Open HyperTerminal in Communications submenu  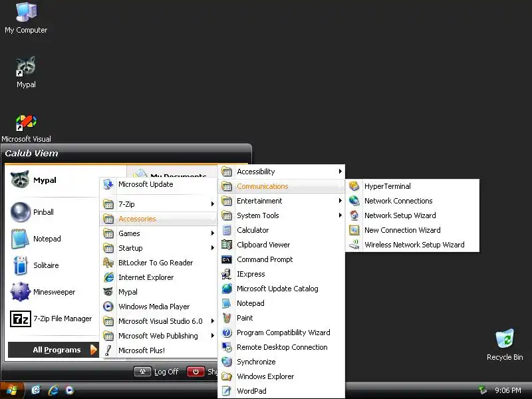[412, 186]
